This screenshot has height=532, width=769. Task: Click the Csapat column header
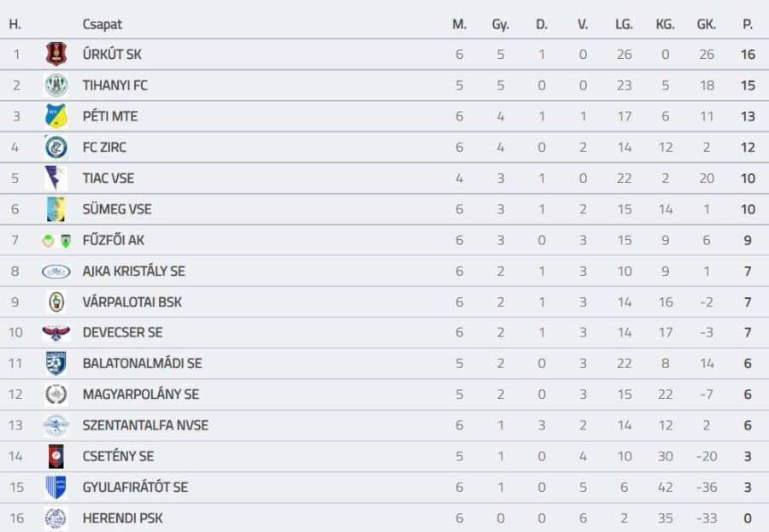click(x=102, y=24)
